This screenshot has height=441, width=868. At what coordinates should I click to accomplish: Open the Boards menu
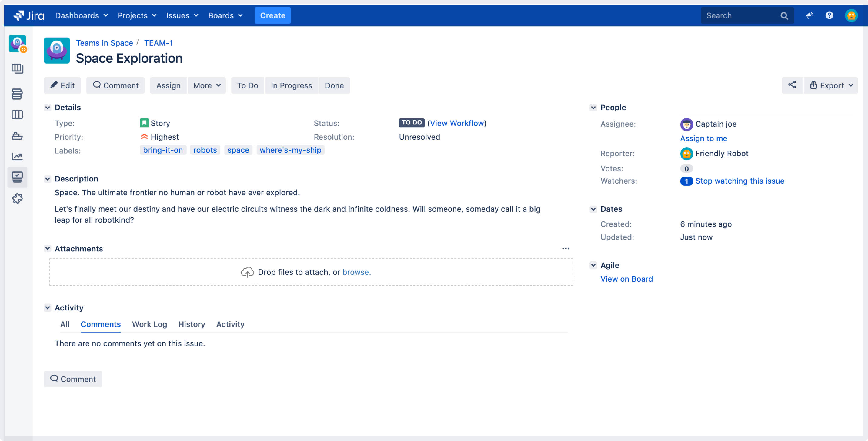click(x=225, y=15)
